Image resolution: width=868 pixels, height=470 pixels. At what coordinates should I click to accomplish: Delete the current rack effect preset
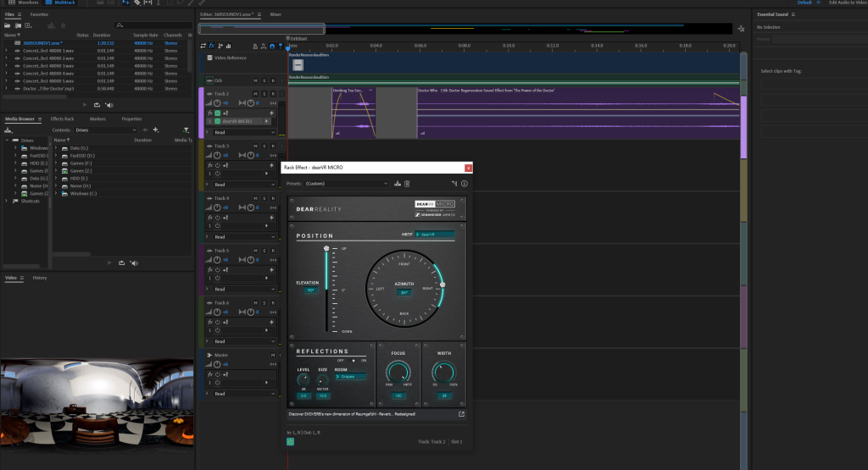pyautogui.click(x=408, y=183)
